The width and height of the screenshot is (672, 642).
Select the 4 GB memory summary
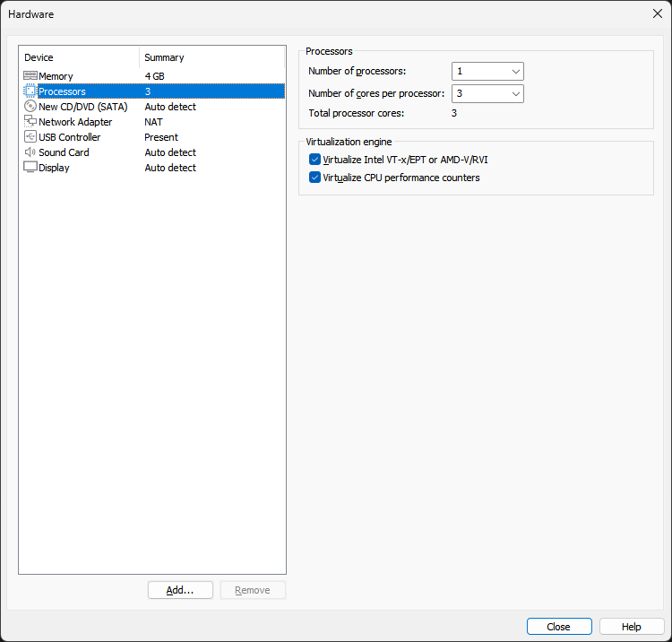click(x=154, y=76)
